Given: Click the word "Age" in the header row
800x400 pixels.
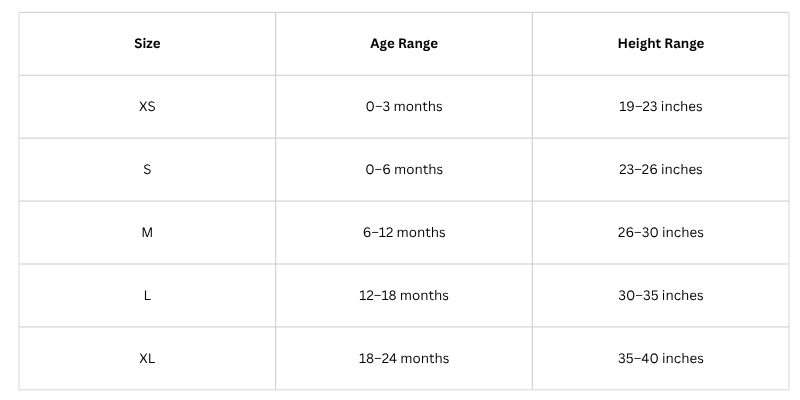Looking at the screenshot, I should [x=383, y=44].
